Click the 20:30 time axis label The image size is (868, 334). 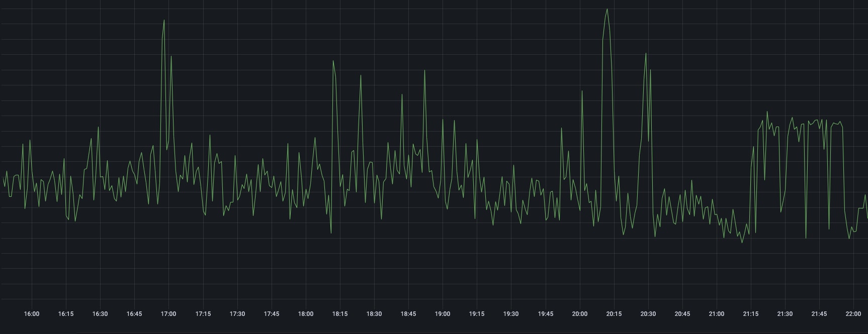point(648,314)
